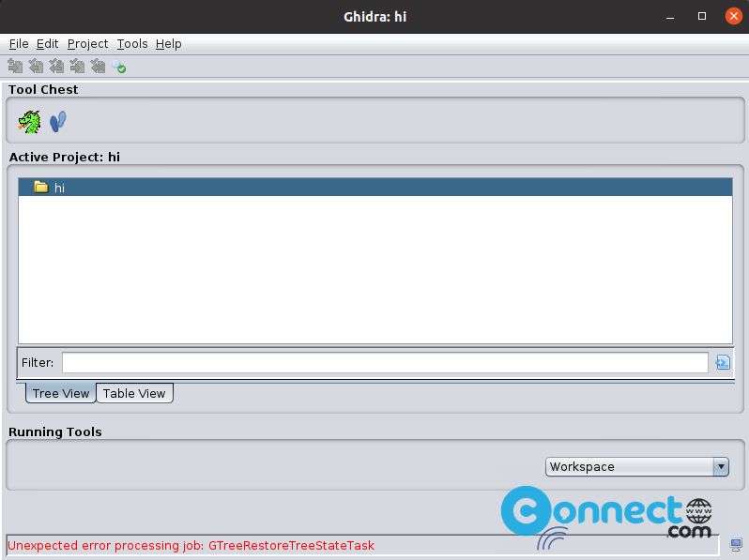The width and height of the screenshot is (749, 560).
Task: Switch to the Tree View tab
Action: (x=61, y=393)
